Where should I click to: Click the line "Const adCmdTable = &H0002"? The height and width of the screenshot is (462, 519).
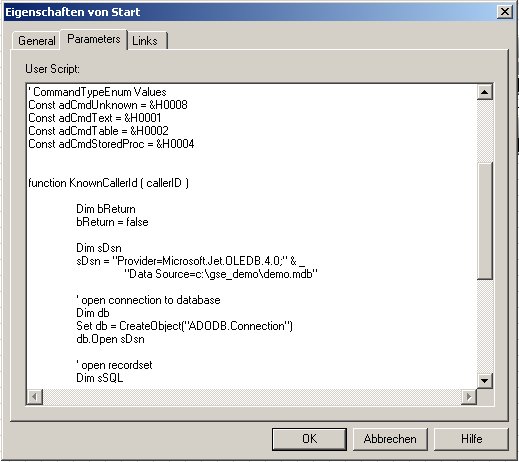click(x=98, y=131)
